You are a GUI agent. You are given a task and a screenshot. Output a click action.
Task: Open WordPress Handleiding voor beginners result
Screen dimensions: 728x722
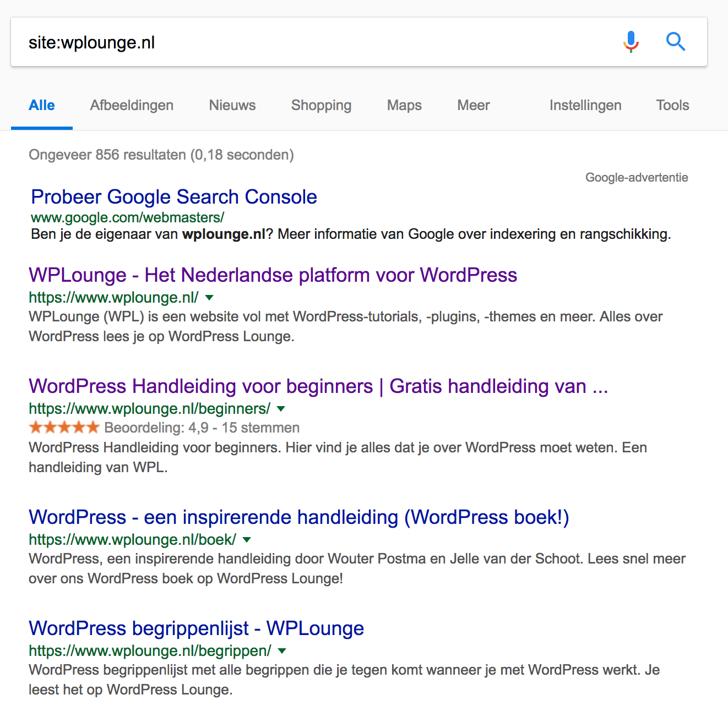(x=318, y=386)
